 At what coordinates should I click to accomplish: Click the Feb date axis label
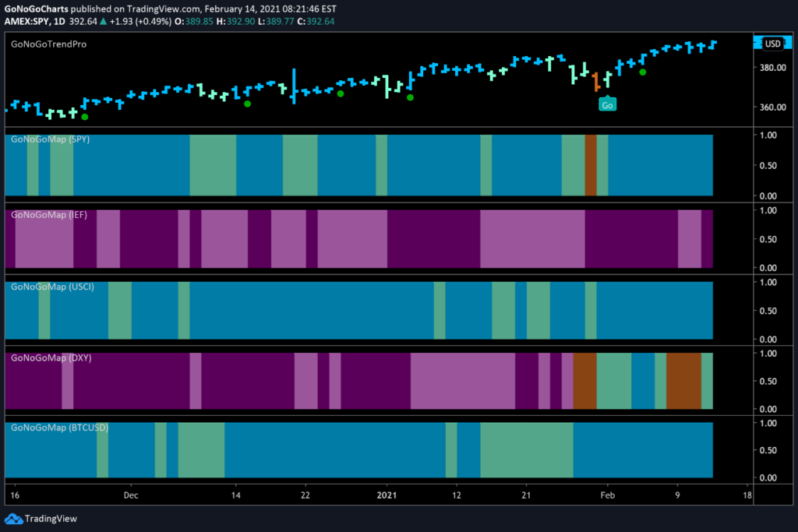point(607,495)
